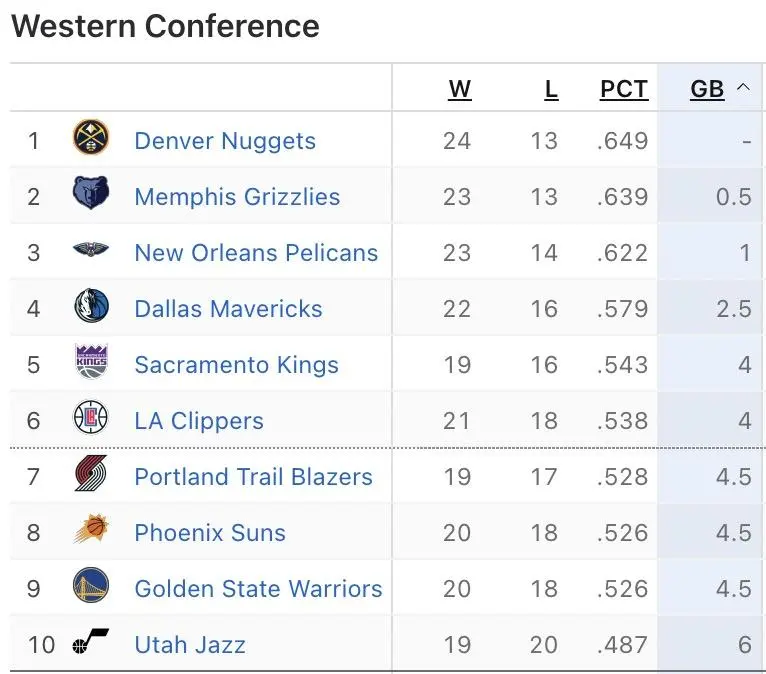Image resolution: width=766 pixels, height=674 pixels.
Task: Open the Denver Nuggets team link
Action: point(225,141)
